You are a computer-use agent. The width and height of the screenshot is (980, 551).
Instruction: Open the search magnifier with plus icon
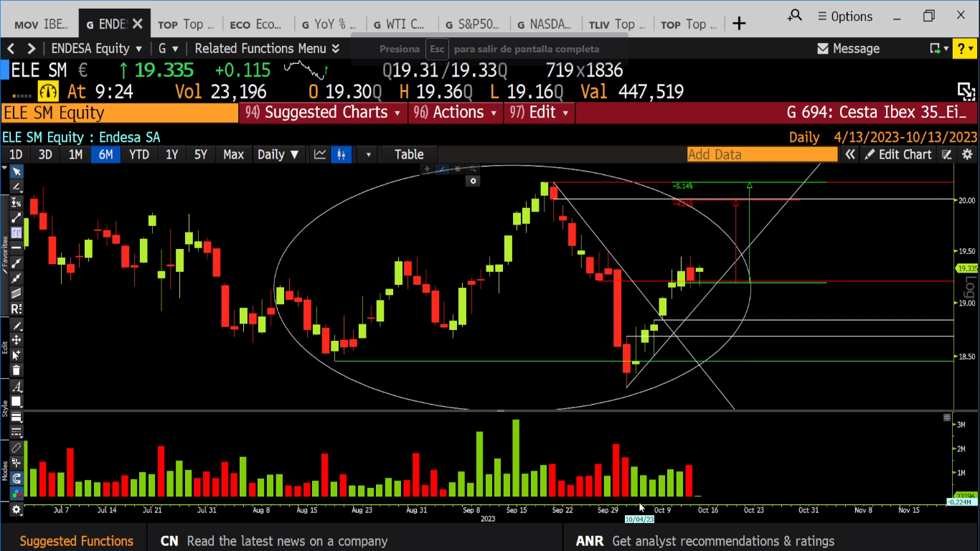click(795, 16)
